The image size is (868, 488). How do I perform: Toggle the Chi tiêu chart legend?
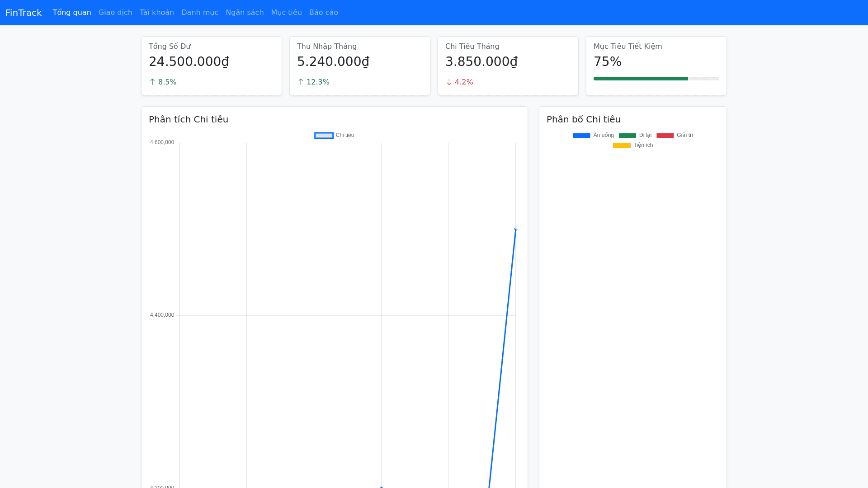coord(334,136)
